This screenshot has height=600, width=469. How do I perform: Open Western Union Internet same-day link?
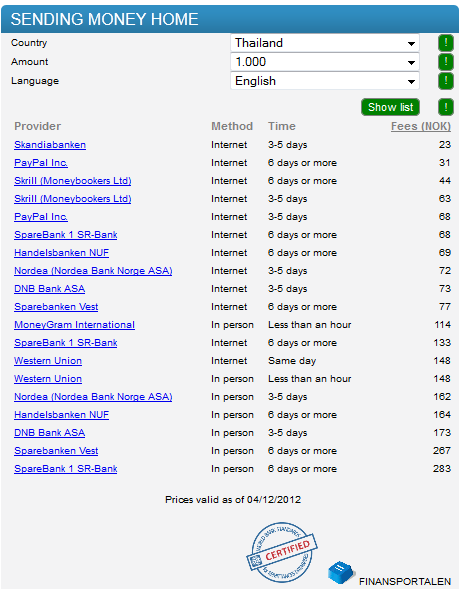tap(48, 360)
